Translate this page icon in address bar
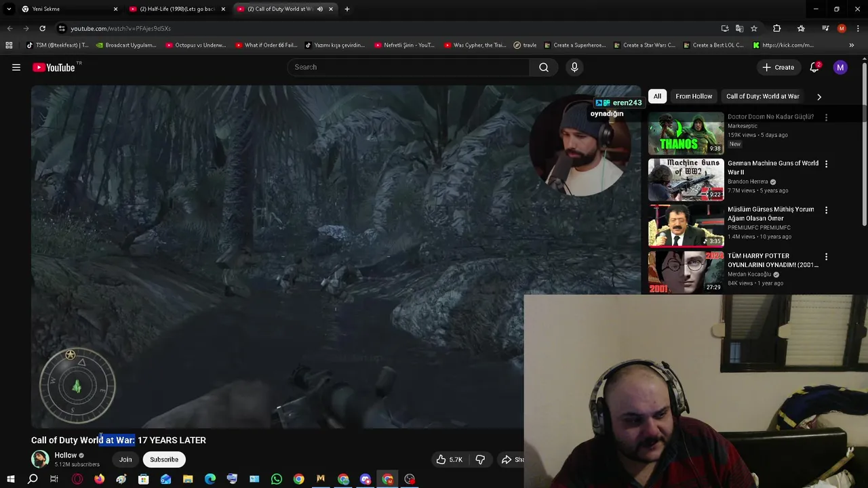The image size is (868, 488). point(739,28)
